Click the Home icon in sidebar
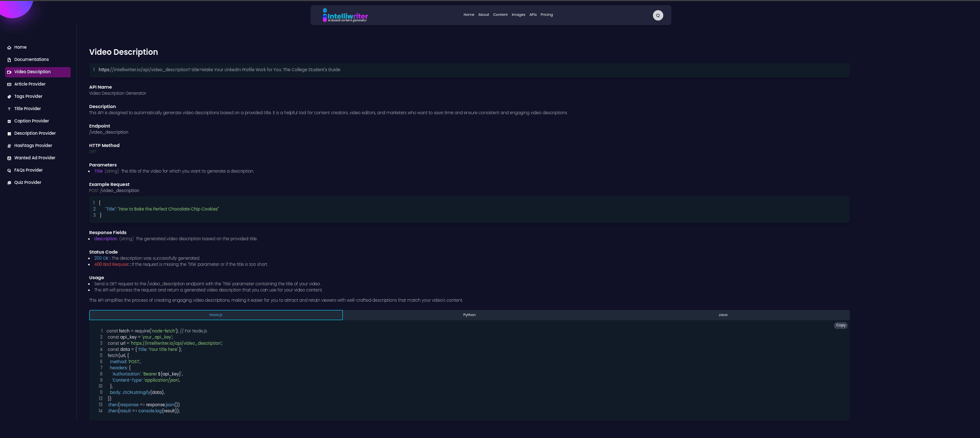 click(x=9, y=48)
